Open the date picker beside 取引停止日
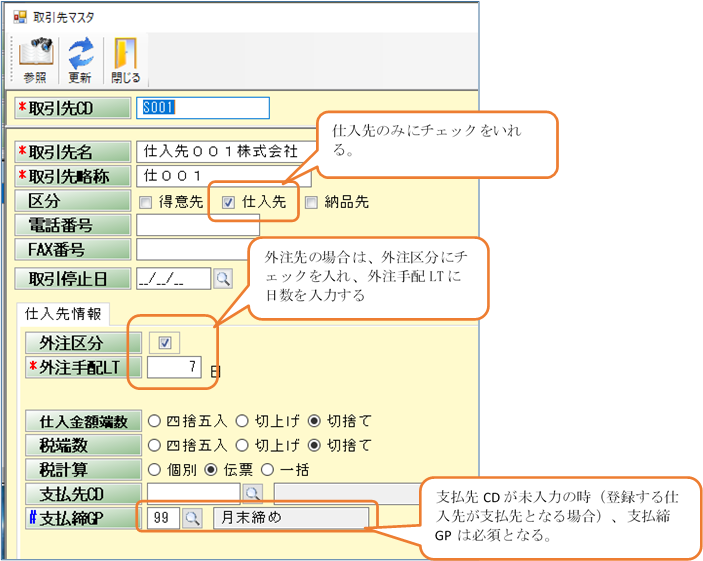Viewport: 703px width, 561px height. click(x=223, y=279)
